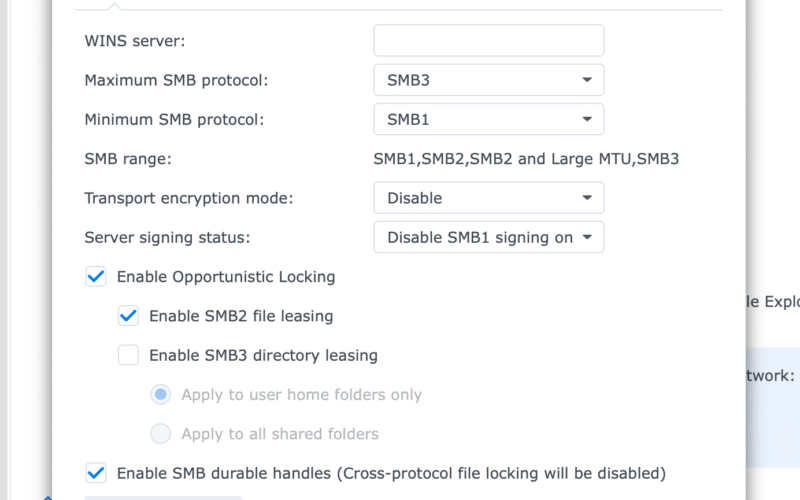The width and height of the screenshot is (800, 500).
Task: Enable SMB3 directory leasing checkbox
Action: pyautogui.click(x=128, y=355)
